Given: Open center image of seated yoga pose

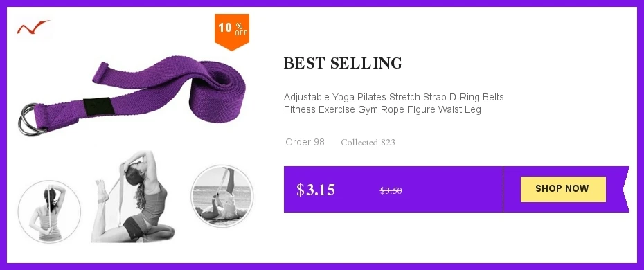Looking at the screenshot, I should click(x=132, y=197).
